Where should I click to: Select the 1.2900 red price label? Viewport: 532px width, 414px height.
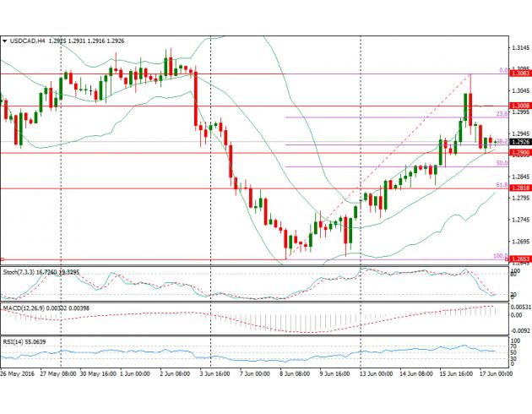click(520, 152)
